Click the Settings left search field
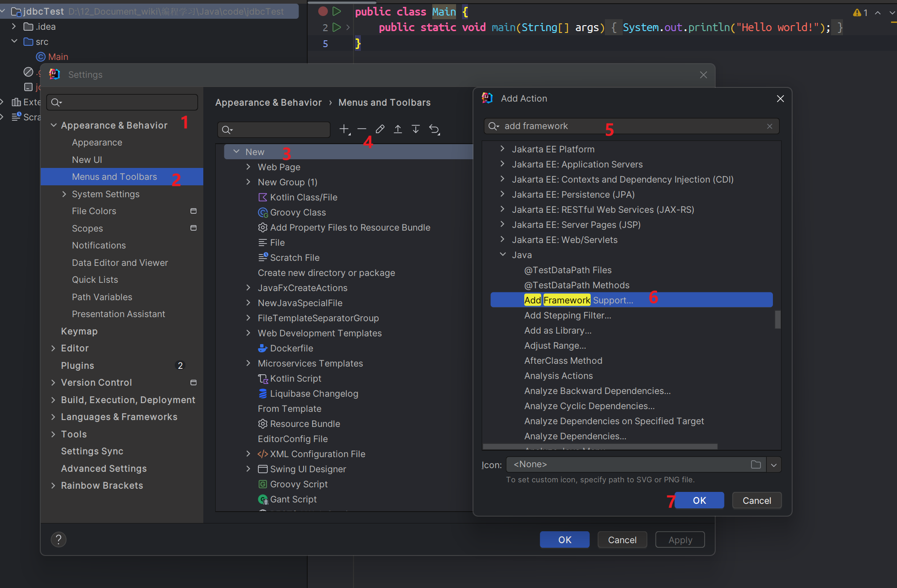This screenshot has width=897, height=588. click(122, 102)
